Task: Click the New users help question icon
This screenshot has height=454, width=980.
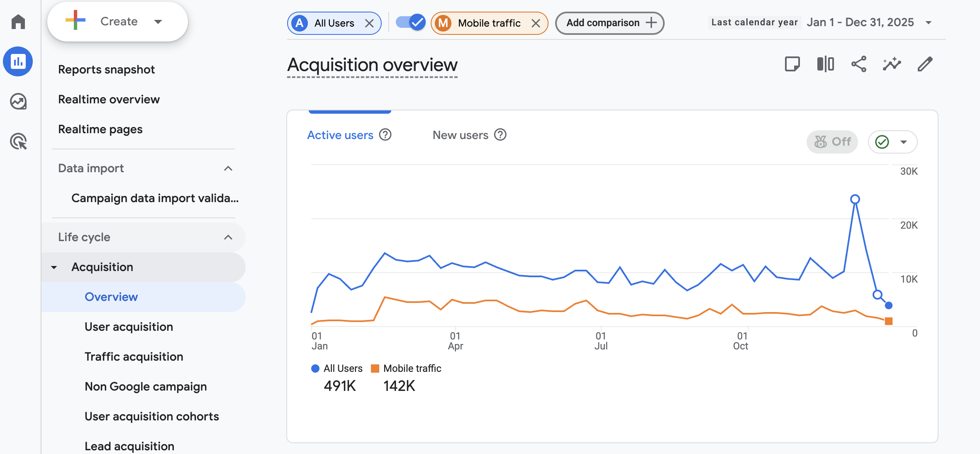Action: coord(500,135)
